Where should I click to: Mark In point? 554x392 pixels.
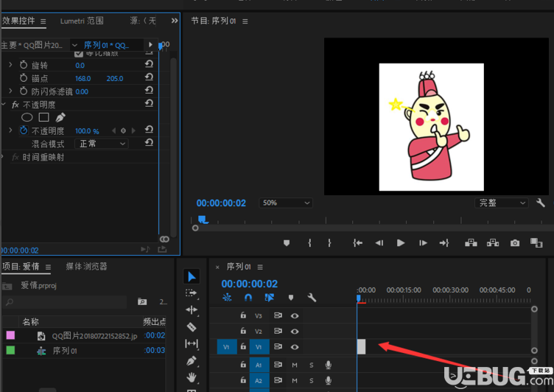tap(309, 243)
